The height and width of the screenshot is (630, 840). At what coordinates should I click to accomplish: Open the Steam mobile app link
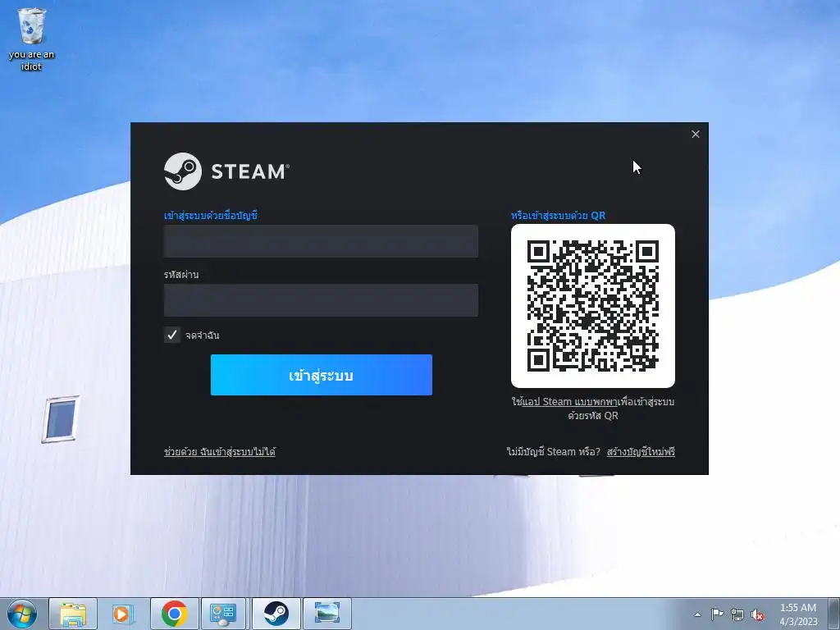(x=570, y=402)
